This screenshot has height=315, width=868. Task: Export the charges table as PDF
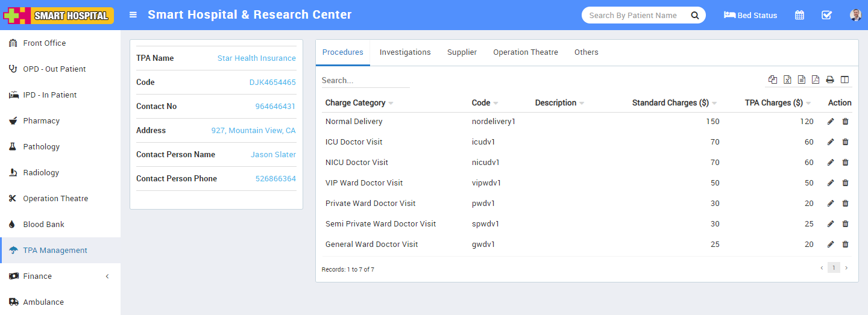click(x=816, y=80)
